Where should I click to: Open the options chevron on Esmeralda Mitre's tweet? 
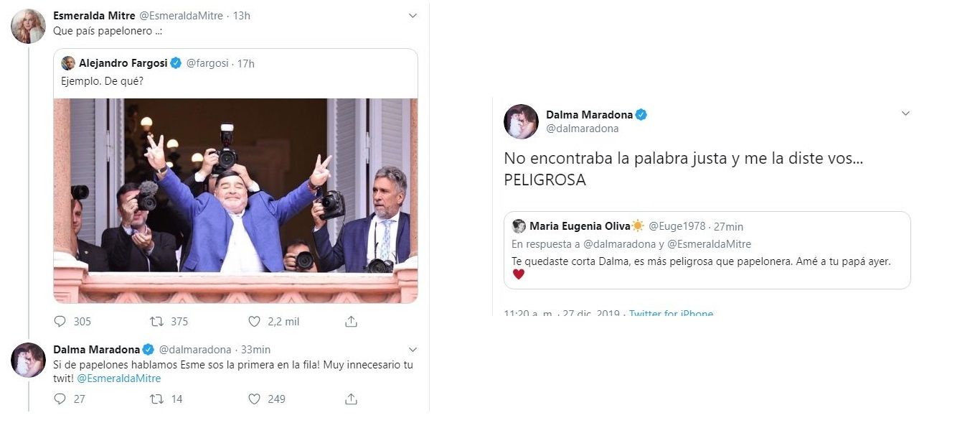click(413, 15)
